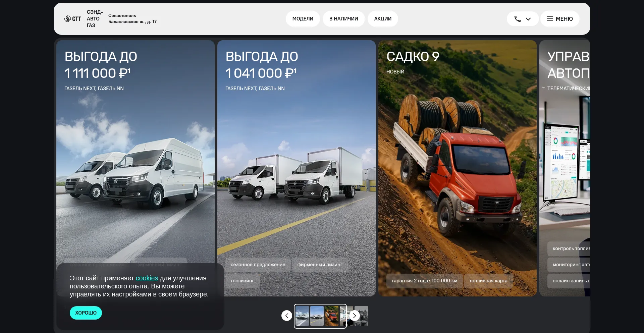Select the red Sadko truck thumbnail
This screenshot has width=644, height=333.
coord(331,316)
